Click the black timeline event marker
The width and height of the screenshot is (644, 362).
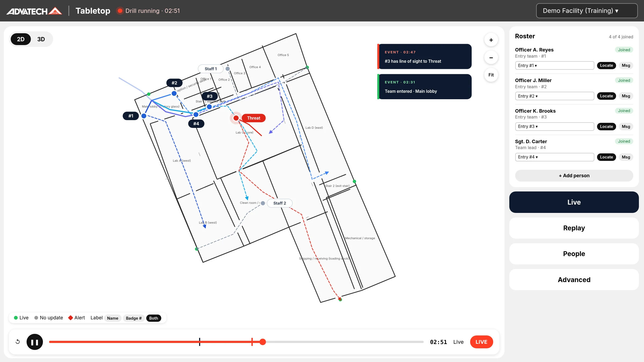(x=200, y=342)
